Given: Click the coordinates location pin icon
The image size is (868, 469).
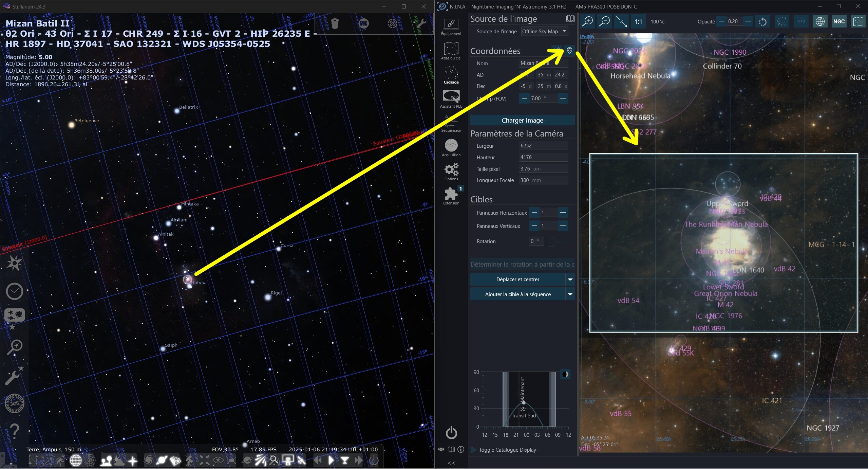Looking at the screenshot, I should coord(569,51).
